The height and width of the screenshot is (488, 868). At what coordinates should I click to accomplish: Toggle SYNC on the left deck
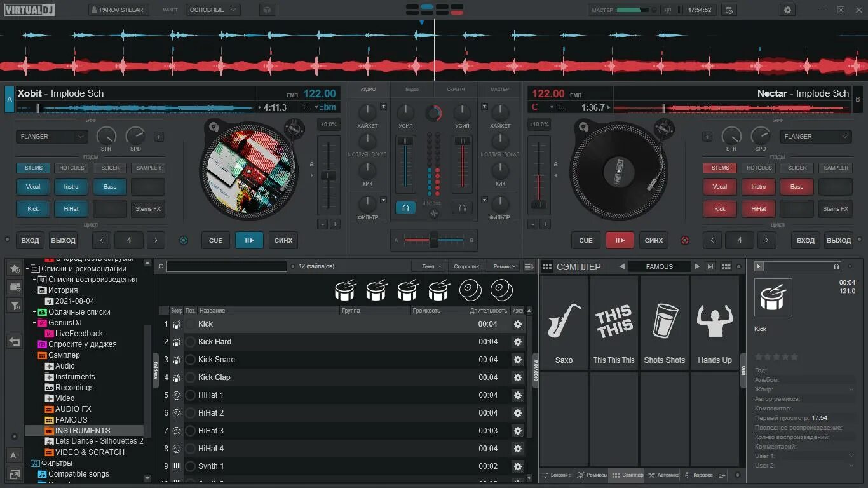[x=283, y=240]
